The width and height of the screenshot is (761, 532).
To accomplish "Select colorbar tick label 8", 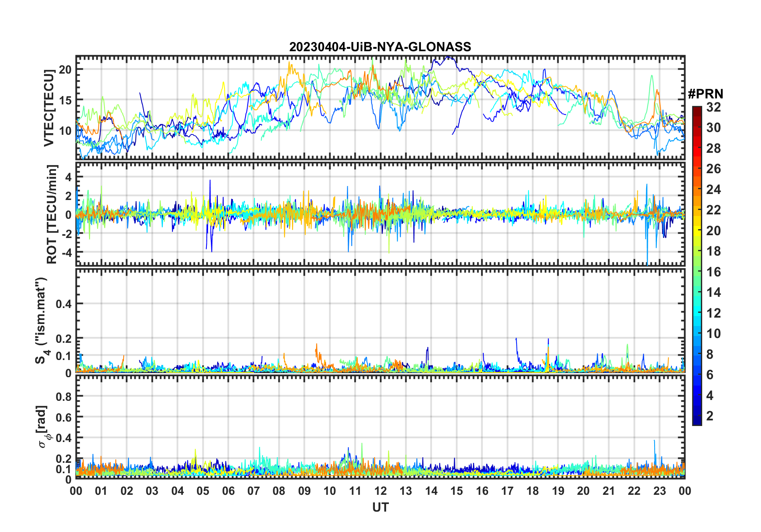I will click(x=710, y=354).
